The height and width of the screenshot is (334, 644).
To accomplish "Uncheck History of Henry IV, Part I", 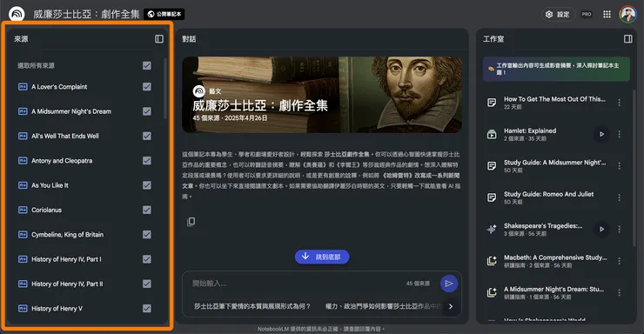I will (x=146, y=259).
